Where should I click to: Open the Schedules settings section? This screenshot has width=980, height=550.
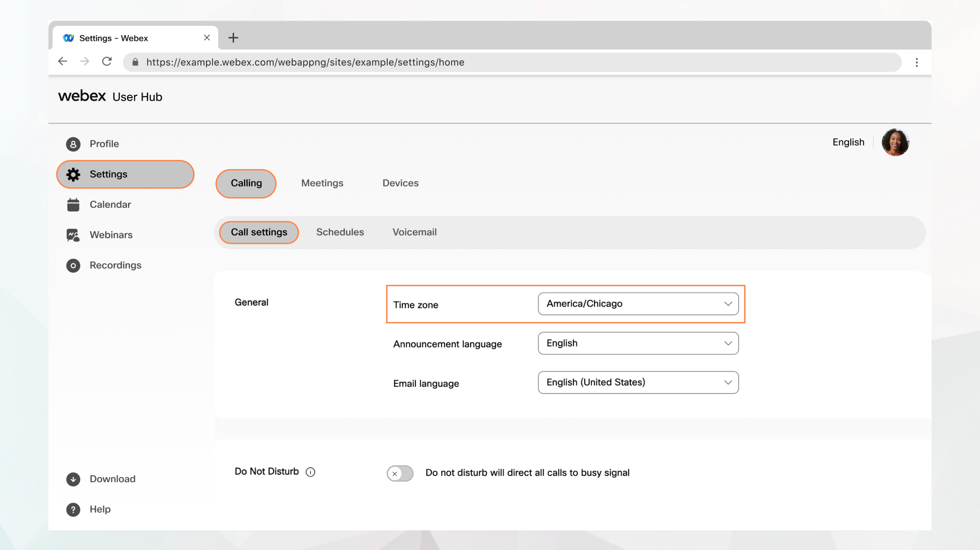pyautogui.click(x=339, y=232)
